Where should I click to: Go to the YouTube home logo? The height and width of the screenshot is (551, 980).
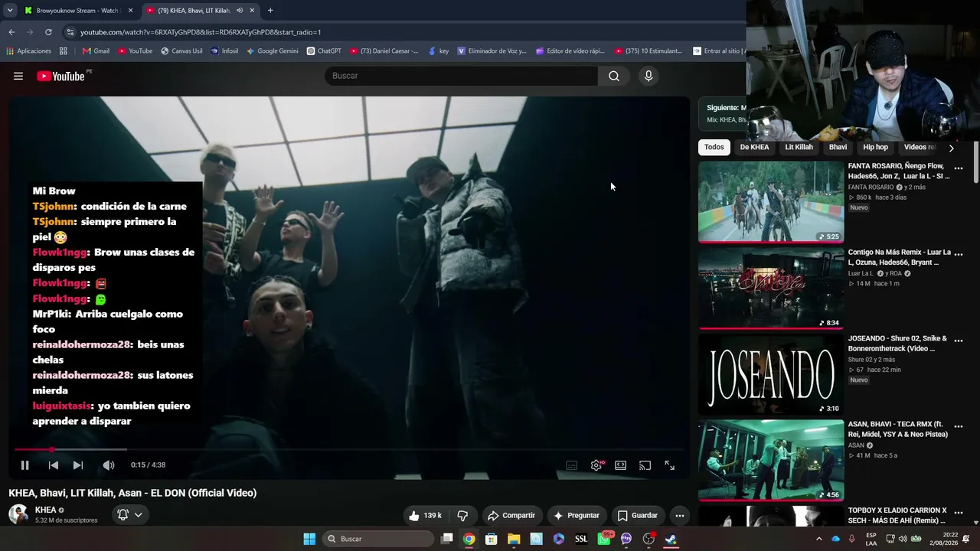pos(60,76)
